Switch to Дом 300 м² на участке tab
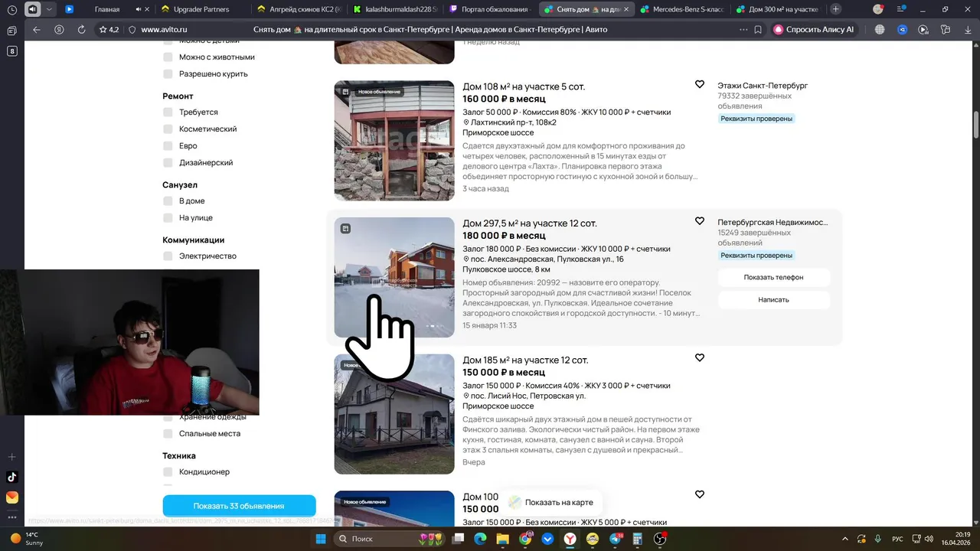This screenshot has height=551, width=980. [778, 9]
